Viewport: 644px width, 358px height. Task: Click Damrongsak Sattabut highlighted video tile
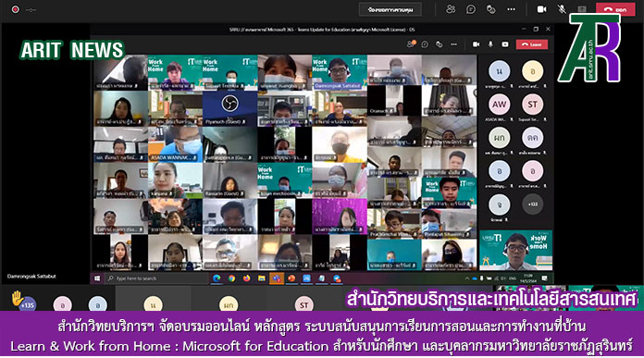[x=340, y=72]
